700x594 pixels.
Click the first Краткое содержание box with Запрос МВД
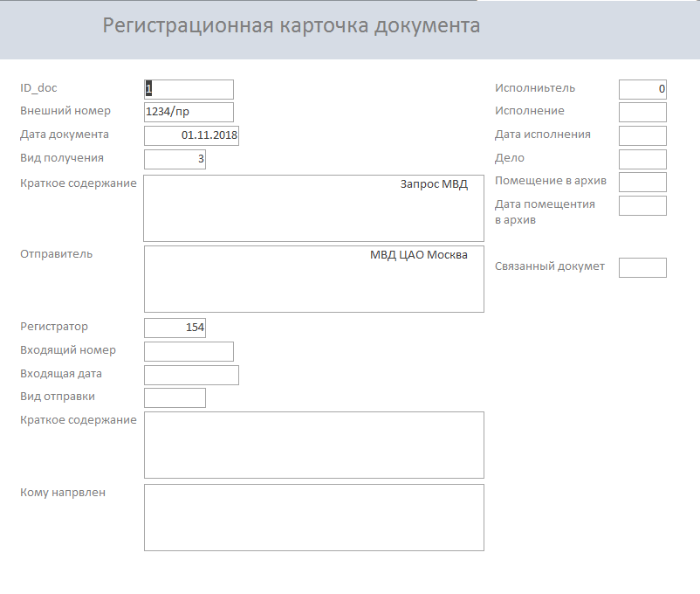tap(314, 208)
